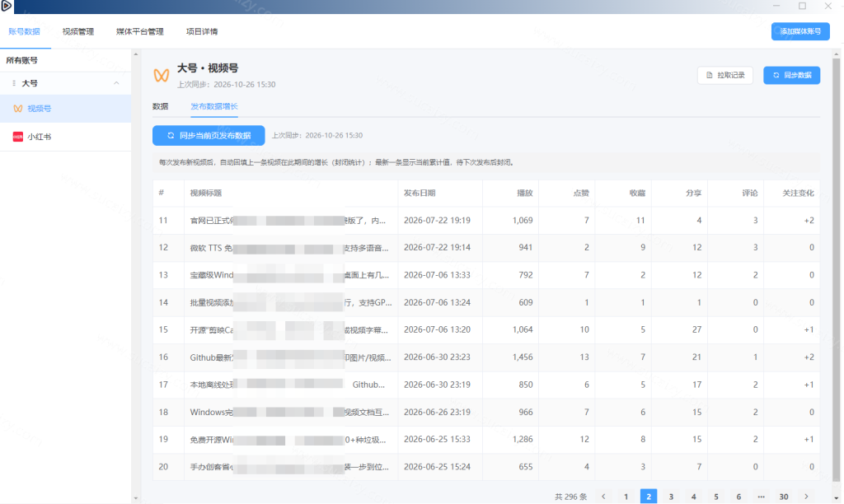Click the 小红书 red icon in sidebar
This screenshot has height=504, width=844.
pos(18,137)
